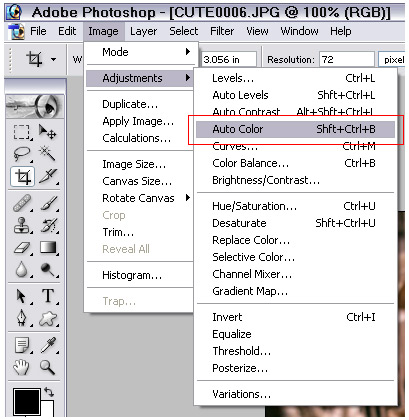Open Color Balance... dialog
This screenshot has height=420, width=409.
pos(295,163)
